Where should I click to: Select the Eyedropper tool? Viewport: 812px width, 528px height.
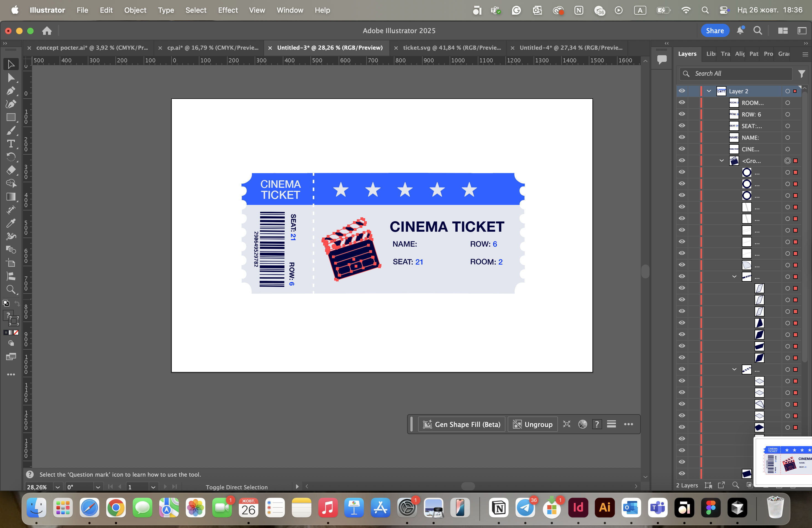click(11, 223)
